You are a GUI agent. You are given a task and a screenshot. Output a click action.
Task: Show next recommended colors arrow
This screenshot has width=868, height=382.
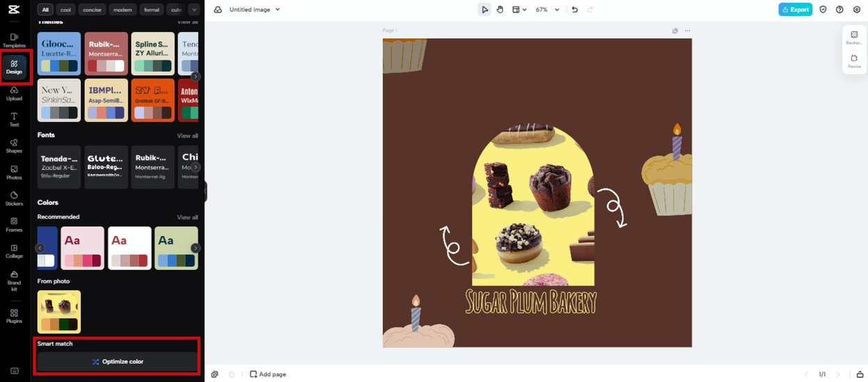tap(196, 248)
